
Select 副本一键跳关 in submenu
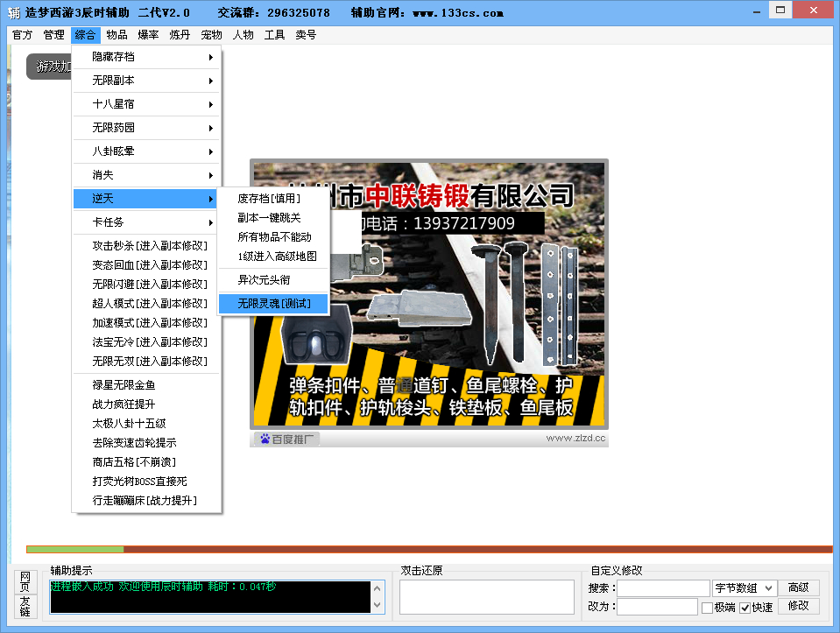[x=273, y=218]
